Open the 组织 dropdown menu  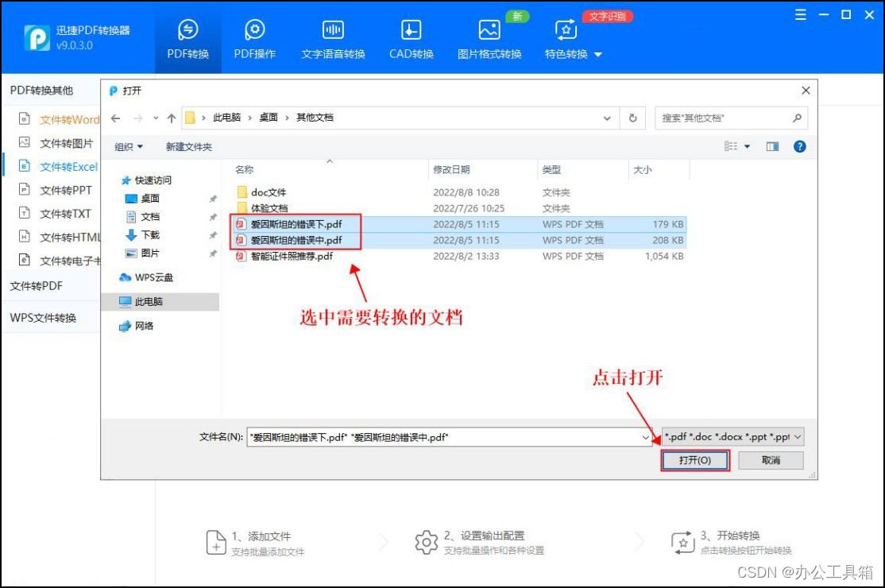[129, 147]
